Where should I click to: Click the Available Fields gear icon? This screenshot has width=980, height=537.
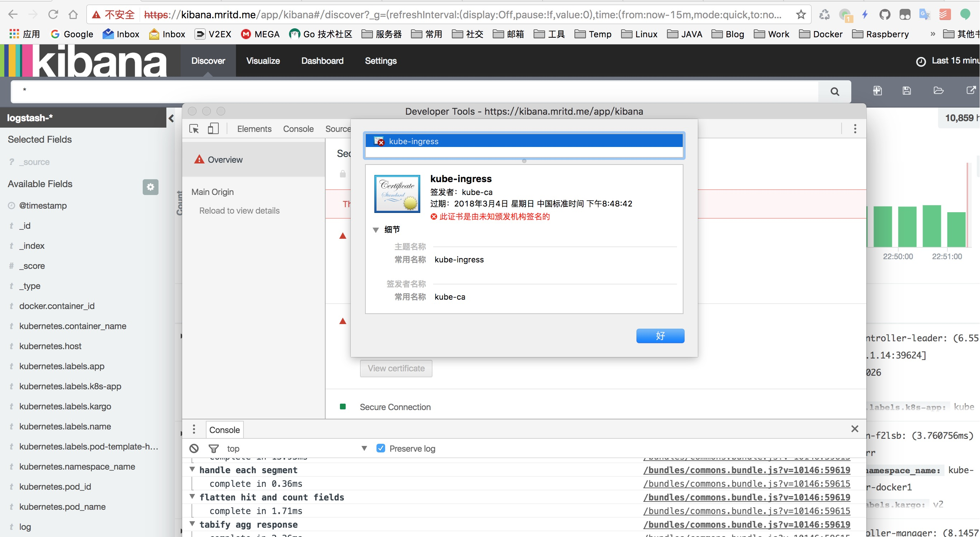(150, 187)
